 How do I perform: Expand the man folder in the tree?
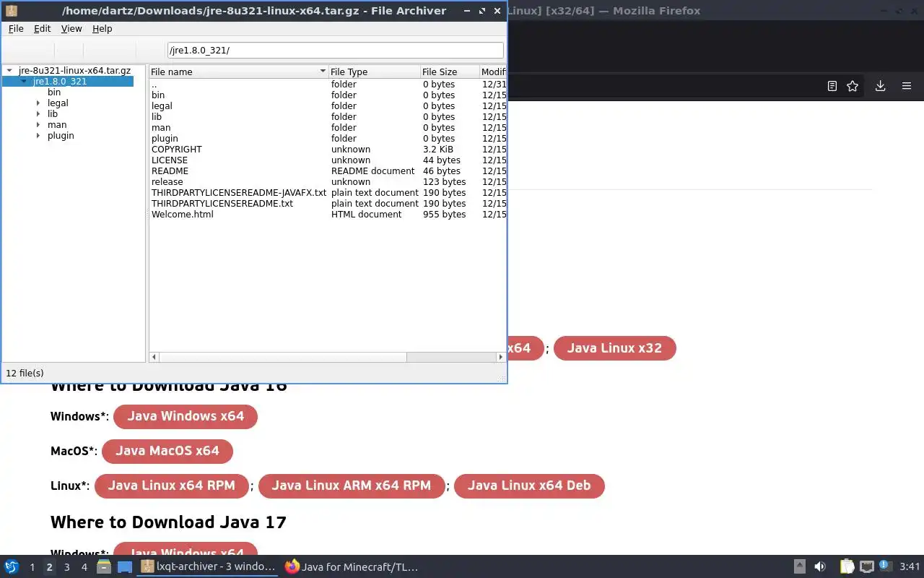[x=38, y=124]
